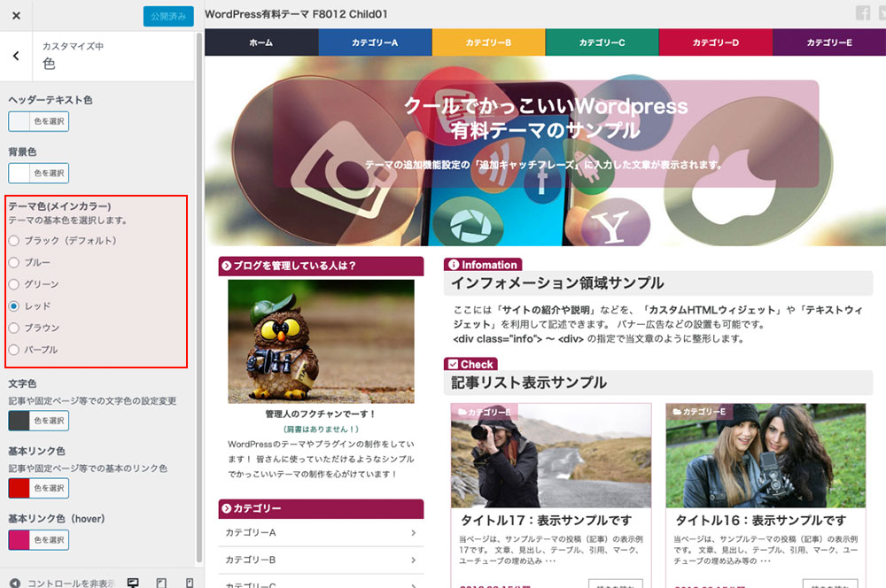This screenshot has height=588, width=886.
Task: Open 背景色 color picker swatch
Action: point(38,173)
